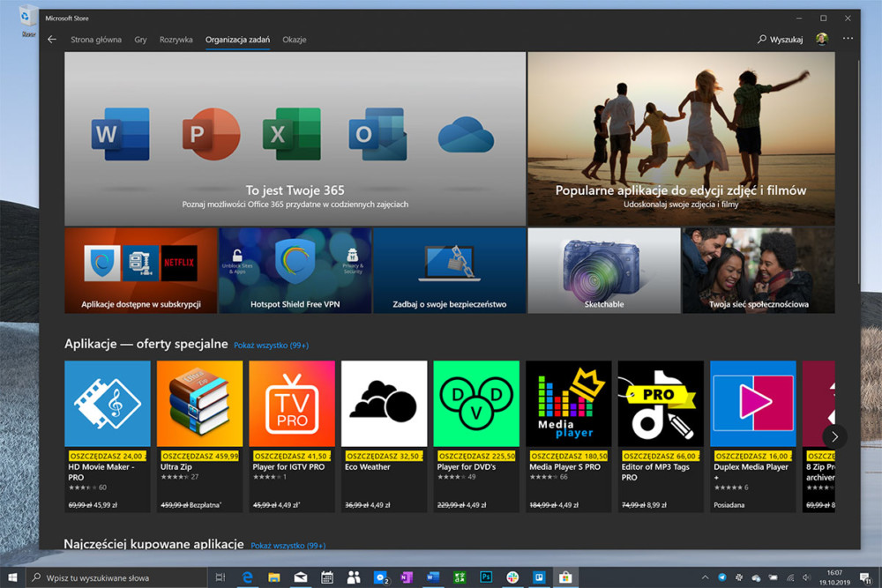Open the 'To jest Twoje 365' banner title
Screen dimensions: 882x588
tap(295, 190)
